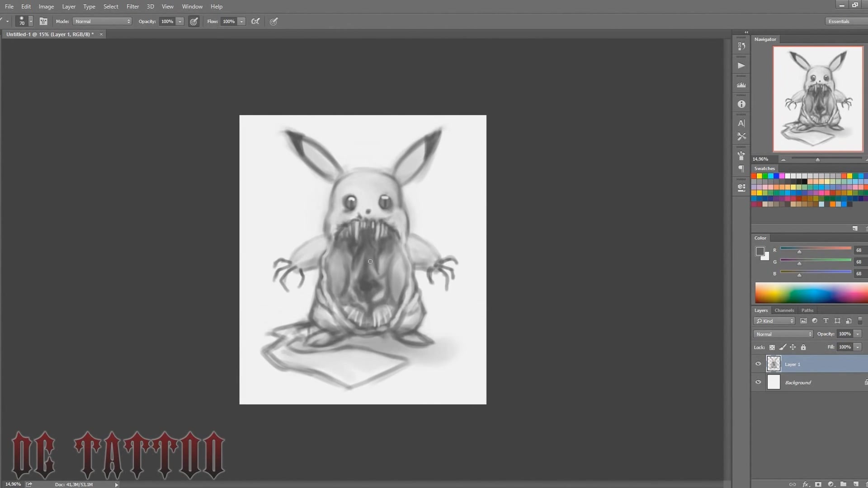The width and height of the screenshot is (868, 488).
Task: Pick a color from the spectrum ramp
Action: 811,293
